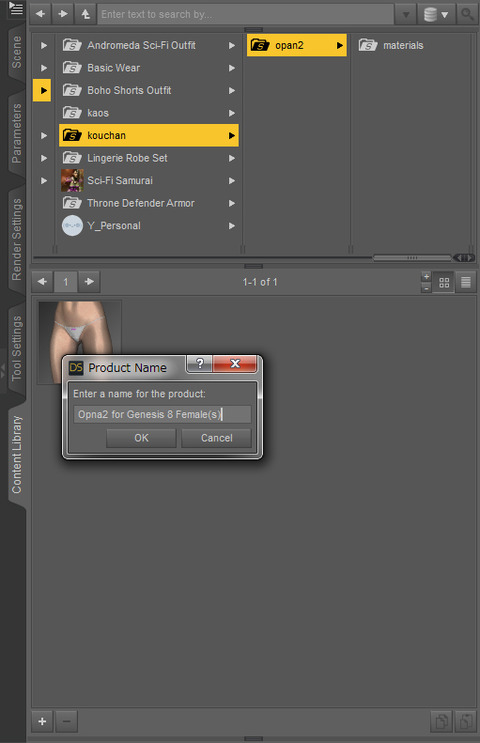Collapse the highlighted Boho Shorts Outfit arrow
The image size is (480, 743).
coord(42,91)
